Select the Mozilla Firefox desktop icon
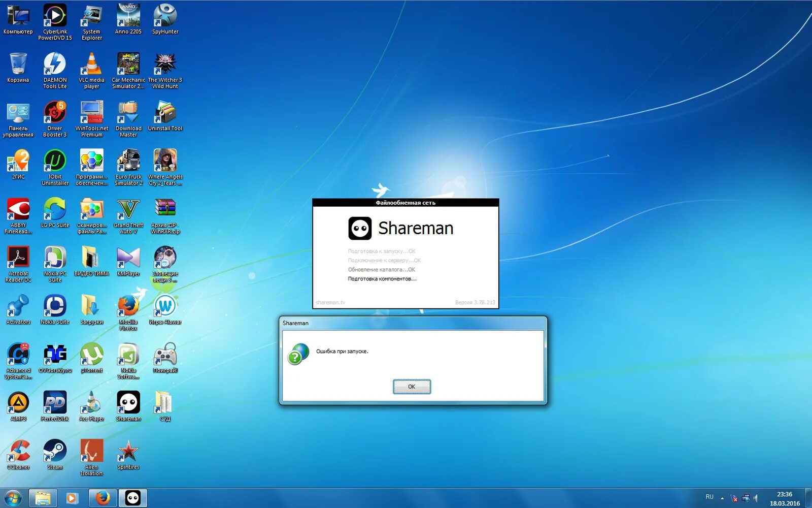Viewport: 812px width, 508px height. [128, 312]
